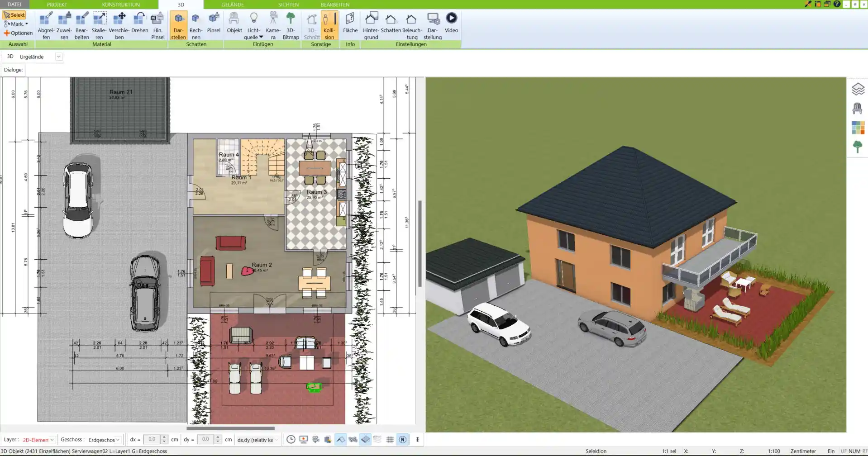Insert a 3D-Bitmap tree
Screen dimensions: 868x456
[x=291, y=26]
